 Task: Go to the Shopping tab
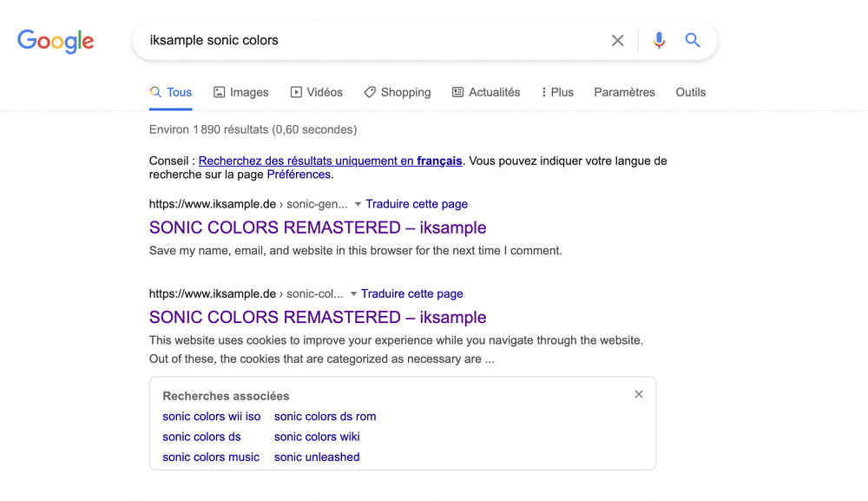click(x=398, y=92)
